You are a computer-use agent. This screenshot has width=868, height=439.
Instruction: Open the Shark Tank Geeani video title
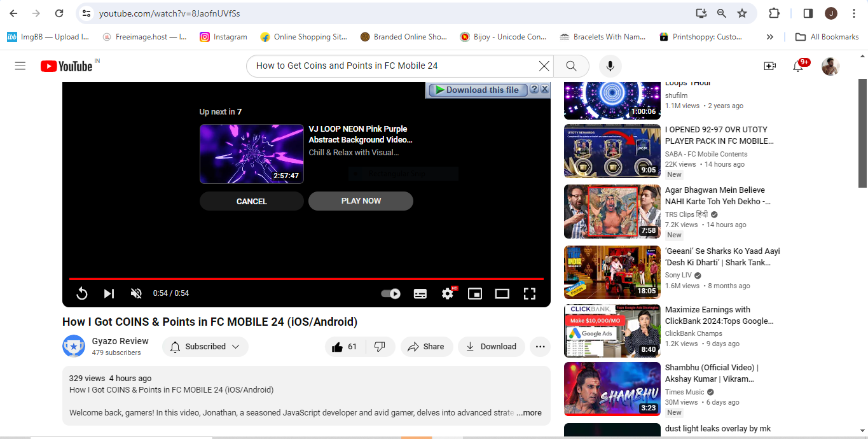click(x=722, y=257)
